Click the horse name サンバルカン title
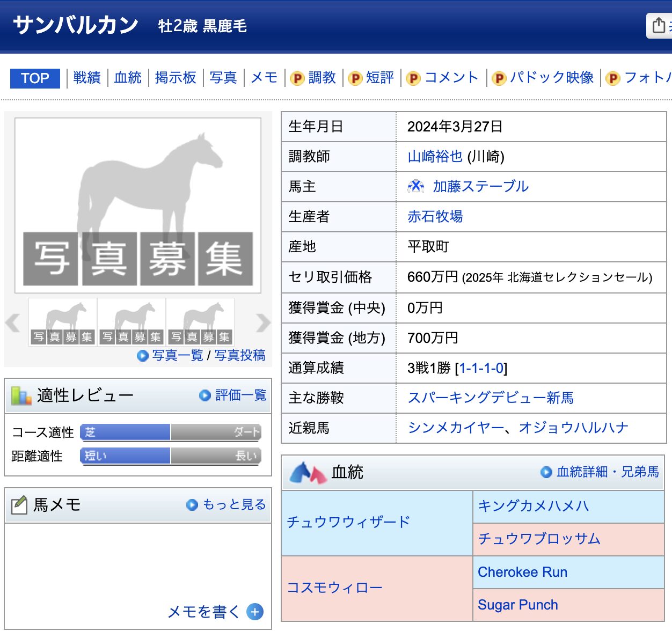672x631 pixels. [x=76, y=25]
